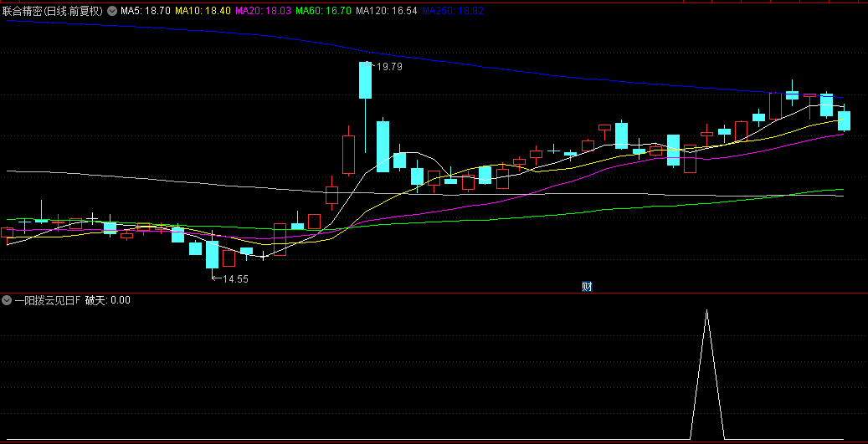
Task: Click the MA20: 18.03 label
Action: tap(263, 11)
